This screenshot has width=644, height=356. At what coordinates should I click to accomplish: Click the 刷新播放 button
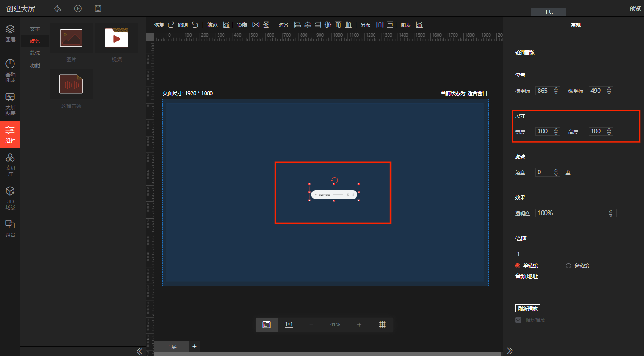(528, 309)
